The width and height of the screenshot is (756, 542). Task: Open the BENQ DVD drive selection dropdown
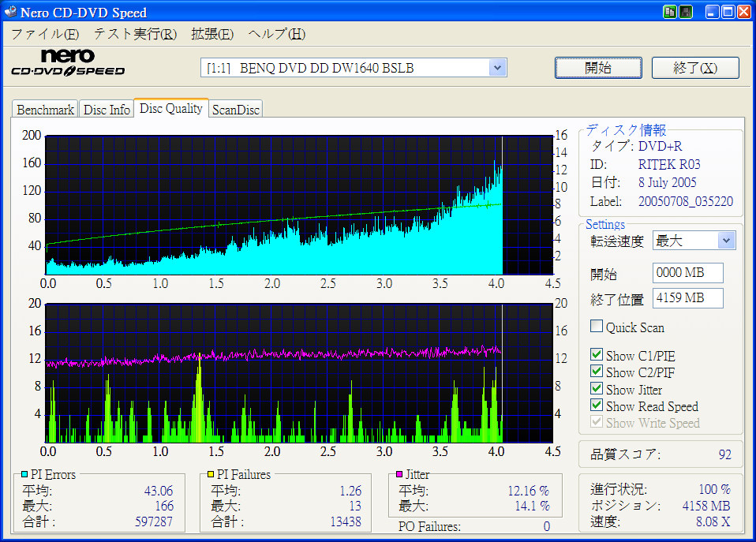pos(498,68)
